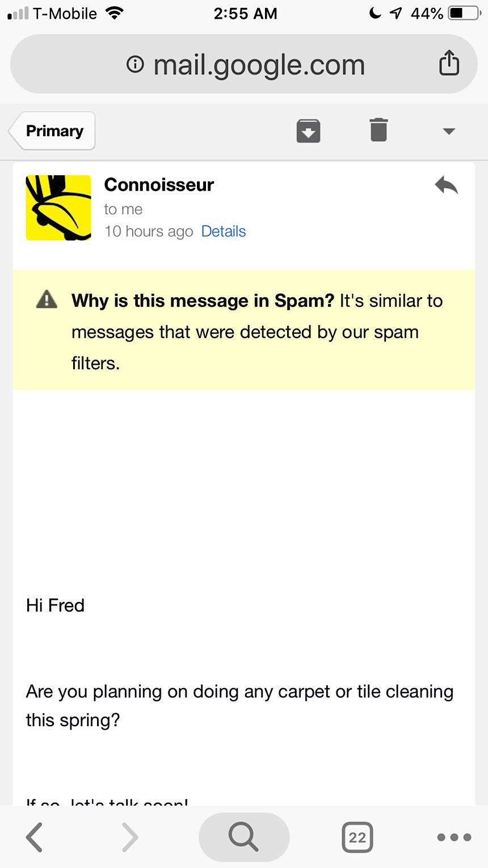Screen dimensions: 488x868
Task: Tap the spam warning triangle icon
Action: (x=47, y=299)
